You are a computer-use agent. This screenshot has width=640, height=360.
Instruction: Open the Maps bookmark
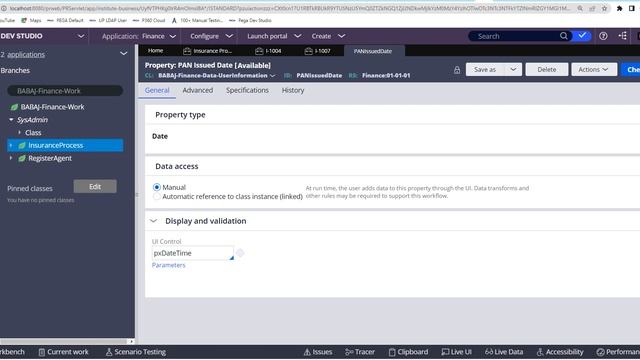coord(31,20)
